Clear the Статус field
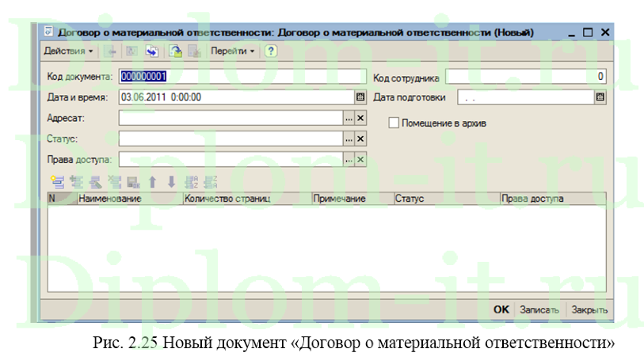644x364 pixels. (x=360, y=139)
